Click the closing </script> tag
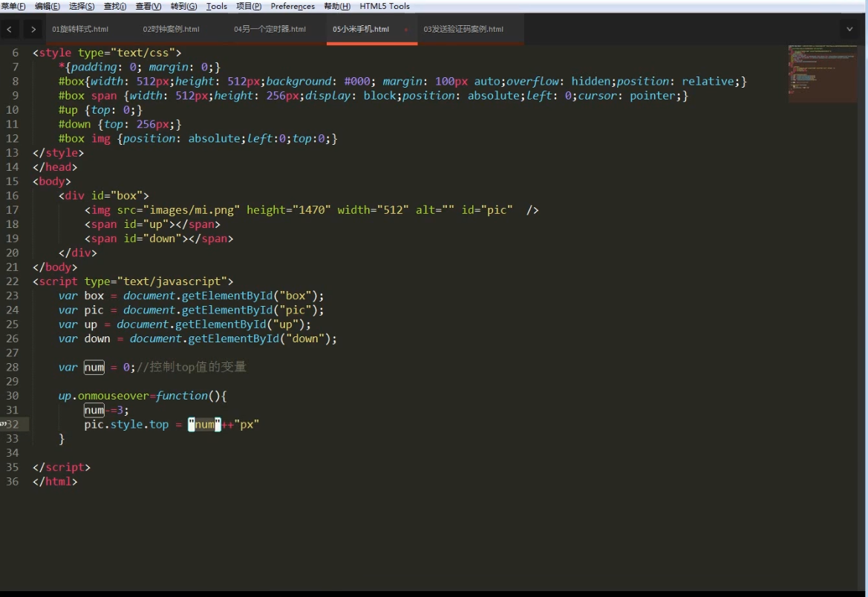Screen dimensions: 868x597 pos(62,467)
